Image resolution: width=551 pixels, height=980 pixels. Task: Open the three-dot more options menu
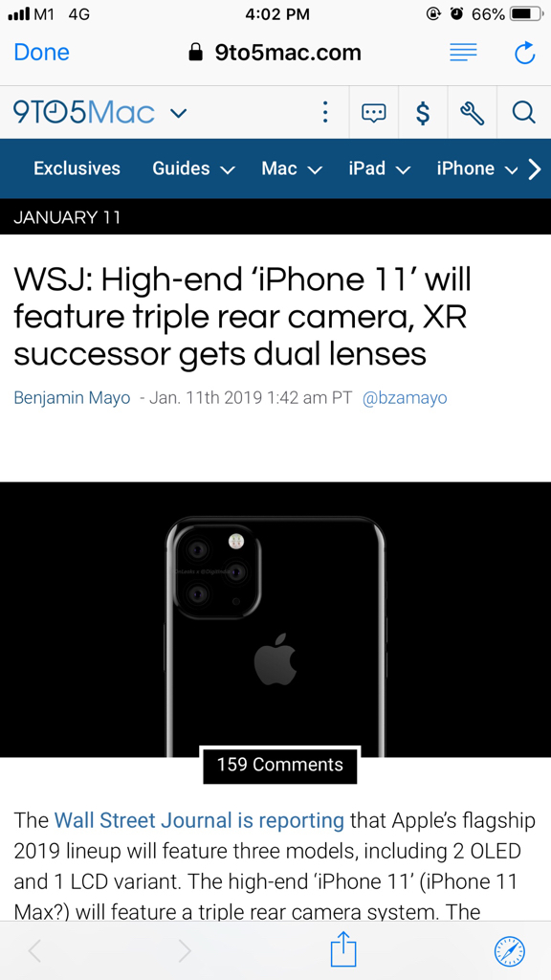tap(325, 113)
